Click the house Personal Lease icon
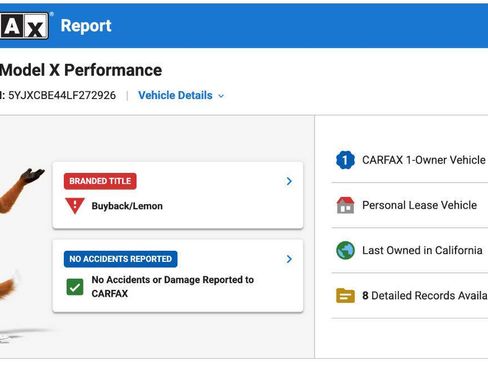The width and height of the screenshot is (488, 366). [x=345, y=205]
